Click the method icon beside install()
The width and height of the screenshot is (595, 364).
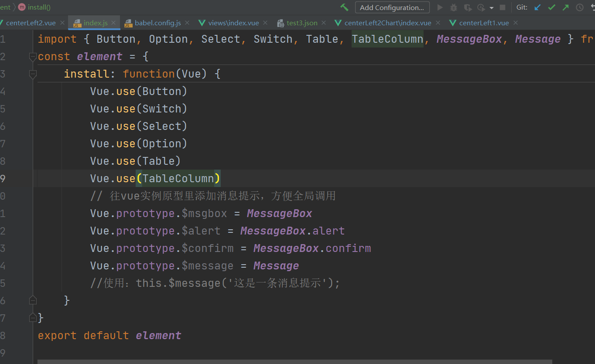coord(22,7)
